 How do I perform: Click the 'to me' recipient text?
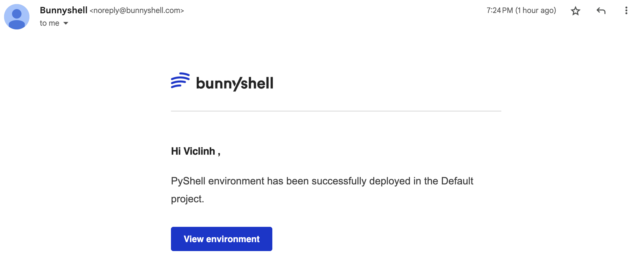click(49, 23)
